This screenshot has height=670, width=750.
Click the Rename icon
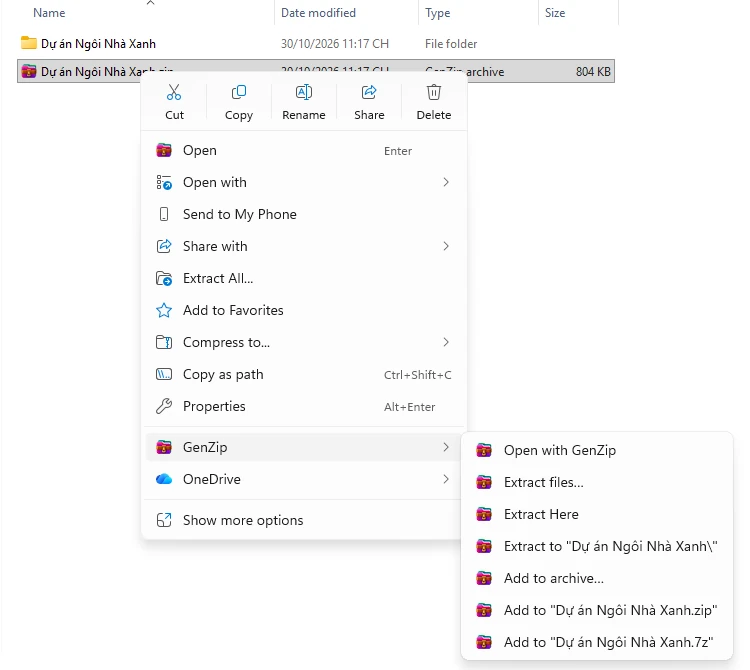(304, 92)
